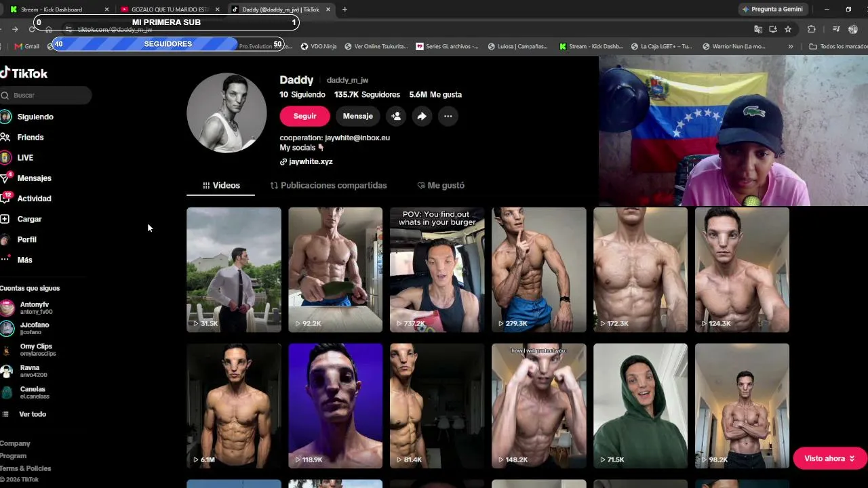
Task: Play the video with 31.5K views
Action: 234,270
